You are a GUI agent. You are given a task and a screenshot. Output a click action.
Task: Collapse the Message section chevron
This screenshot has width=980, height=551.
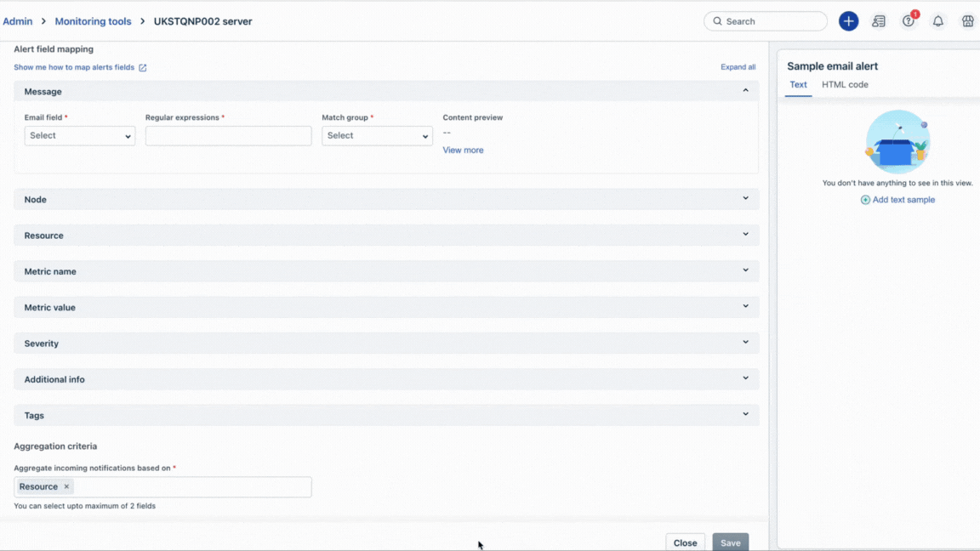click(745, 91)
